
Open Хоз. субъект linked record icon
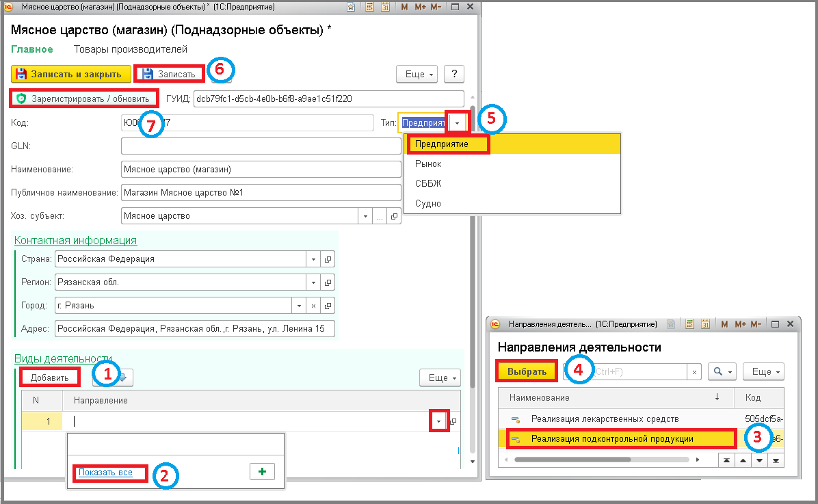[x=395, y=216]
